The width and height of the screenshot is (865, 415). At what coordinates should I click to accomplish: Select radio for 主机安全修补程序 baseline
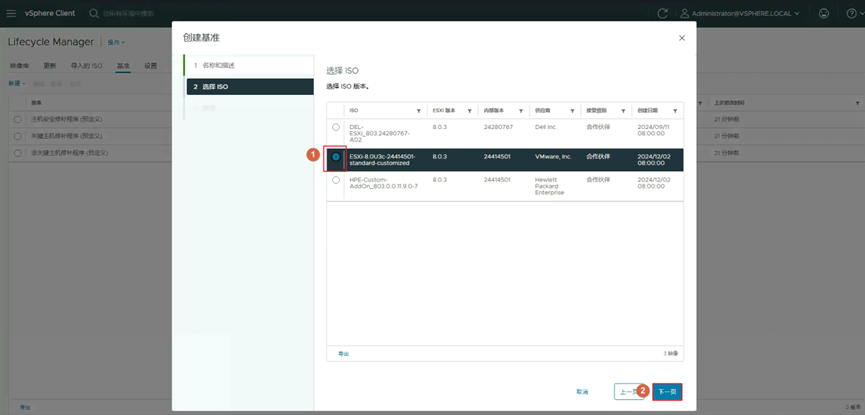pyautogui.click(x=18, y=119)
